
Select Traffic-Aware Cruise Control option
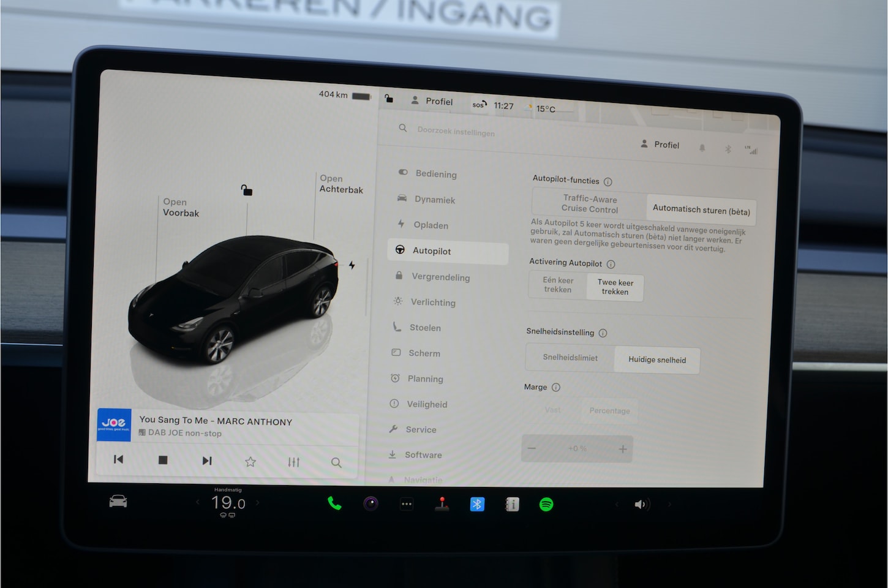[589, 204]
